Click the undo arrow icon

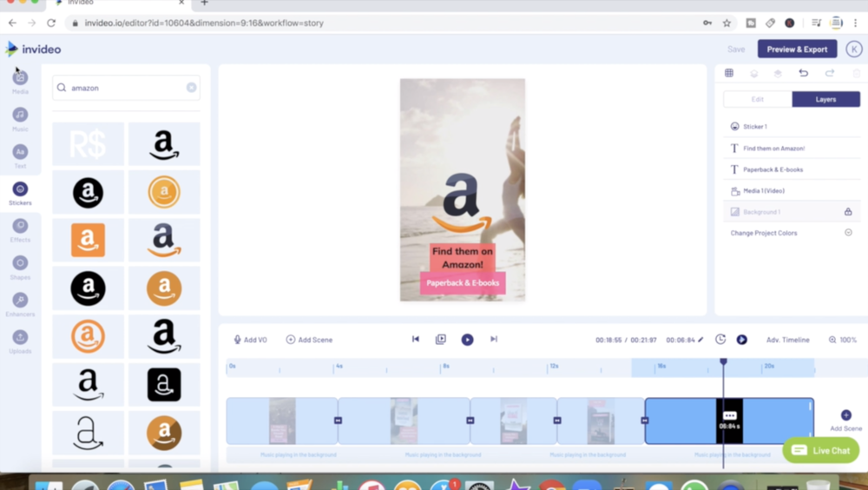coord(803,73)
